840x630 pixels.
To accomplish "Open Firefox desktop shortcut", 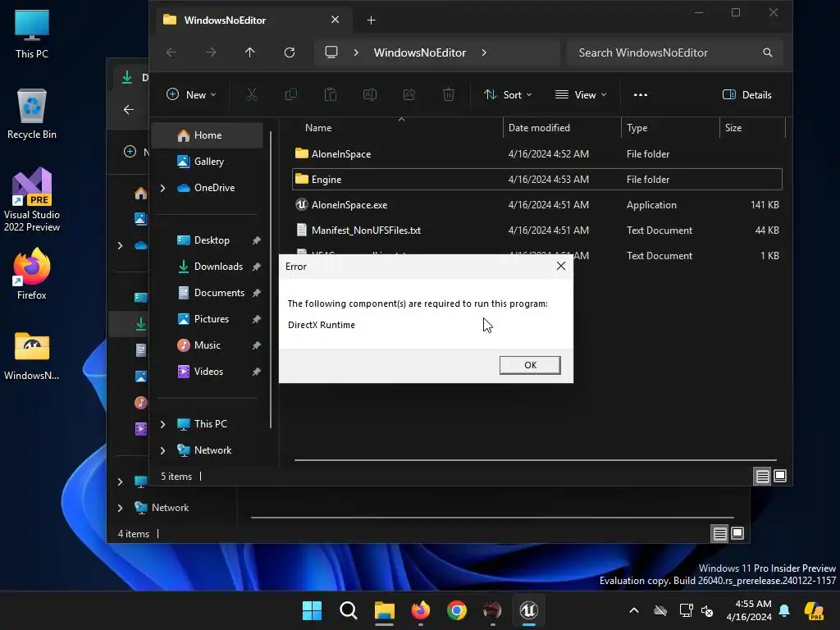I will 32,274.
